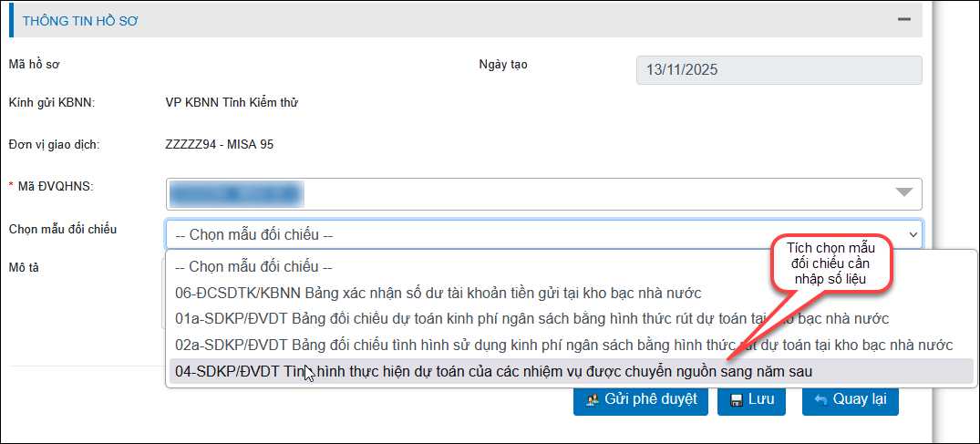Screen dimensions: 980x444
Task: Click the Ngày tạo date field
Action: (x=779, y=69)
